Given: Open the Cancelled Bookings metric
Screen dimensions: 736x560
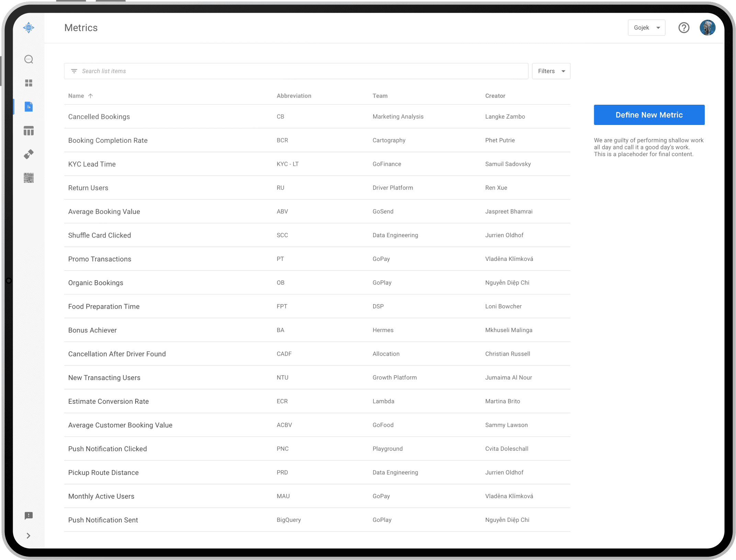Looking at the screenshot, I should click(99, 117).
